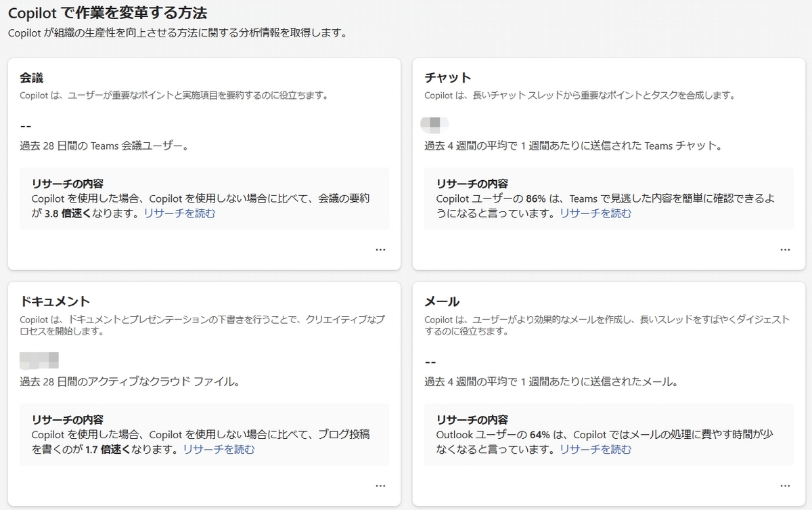The width and height of the screenshot is (812, 510).
Task: Open more options menu on ドキュメント card
Action: (x=380, y=486)
